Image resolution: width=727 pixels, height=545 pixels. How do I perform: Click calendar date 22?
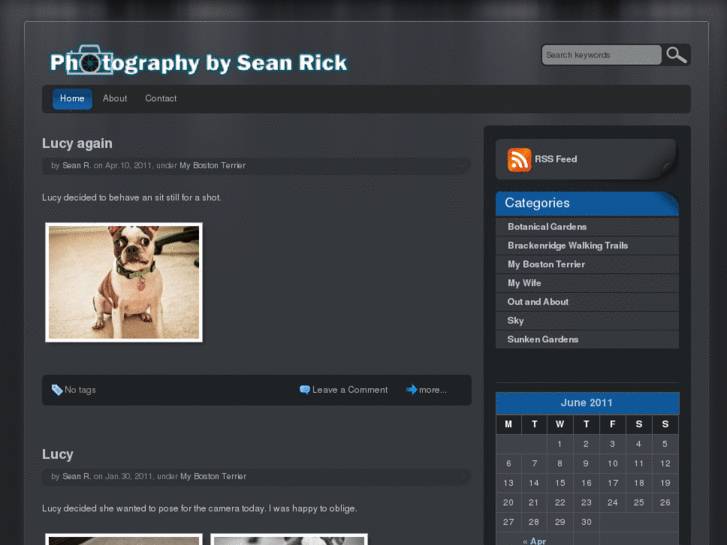click(560, 502)
